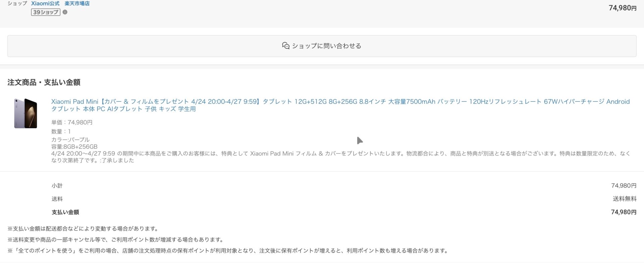Click the note about 配送都合 payment changes
The width and height of the screenshot is (644, 263).
83,229
